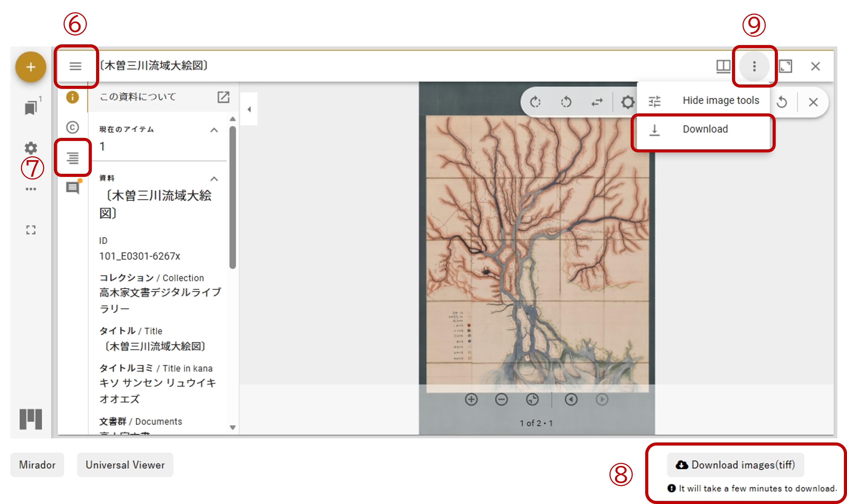The width and height of the screenshot is (847, 504).
Task: Adjust brightness with the sun icon
Action: (x=628, y=102)
